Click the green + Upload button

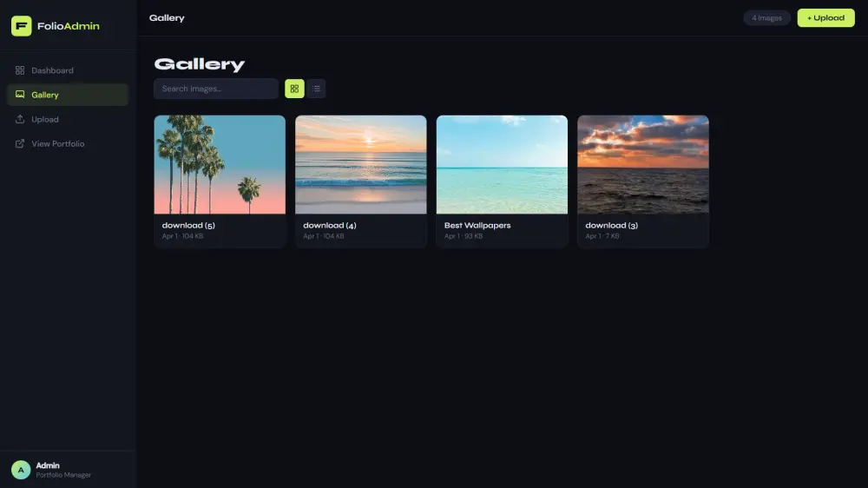(826, 17)
